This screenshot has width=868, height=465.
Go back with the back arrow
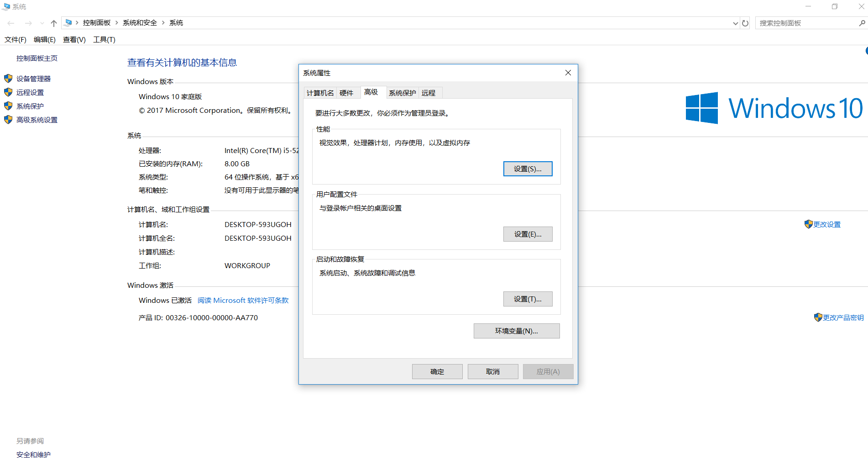pos(11,23)
